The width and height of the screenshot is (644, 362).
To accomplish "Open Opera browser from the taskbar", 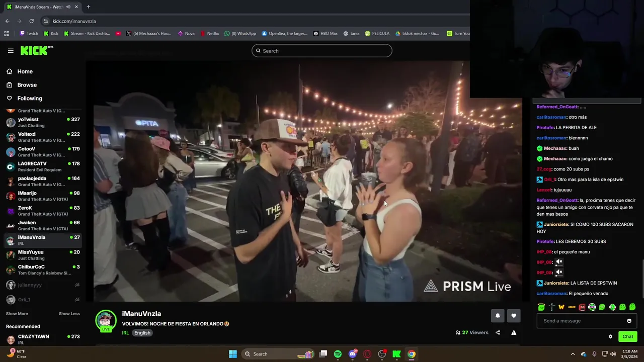I will [x=367, y=354].
